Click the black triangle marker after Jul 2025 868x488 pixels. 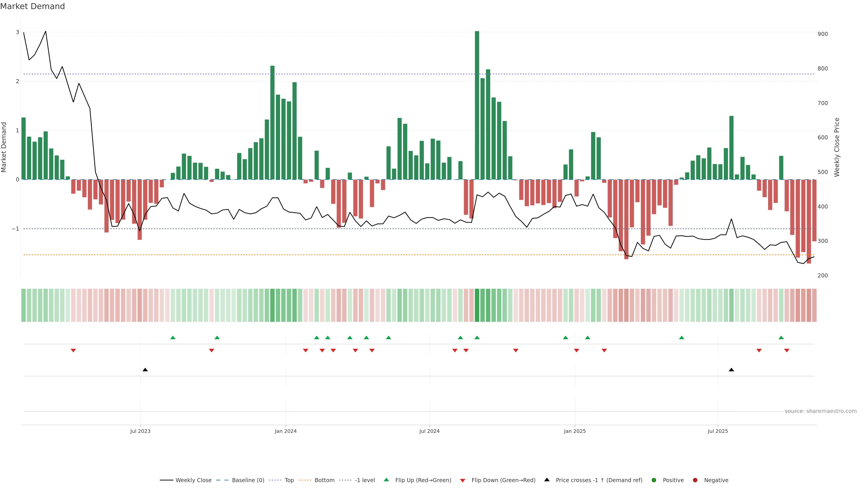731,370
